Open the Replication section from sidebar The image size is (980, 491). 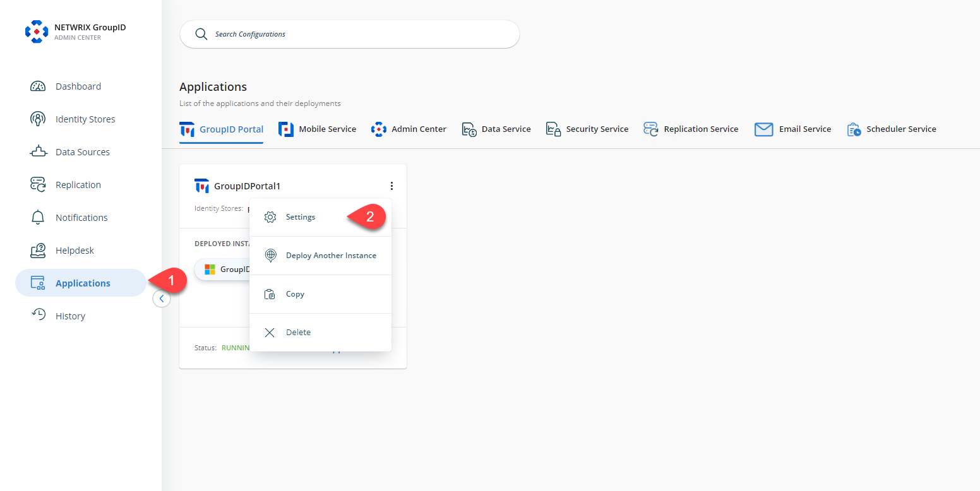pos(79,184)
